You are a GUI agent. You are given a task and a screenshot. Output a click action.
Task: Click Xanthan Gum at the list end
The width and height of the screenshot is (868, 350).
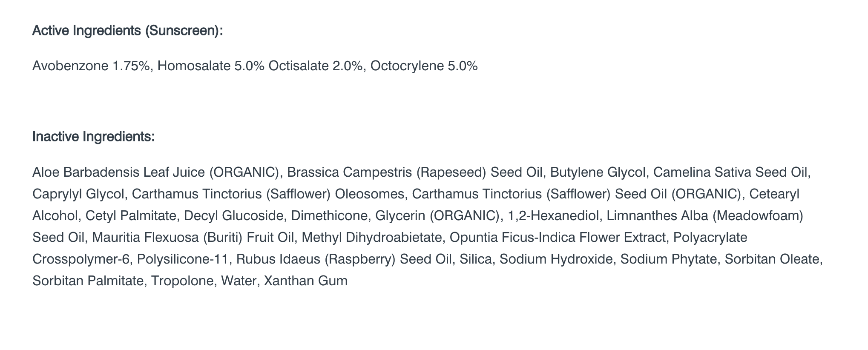click(x=305, y=281)
